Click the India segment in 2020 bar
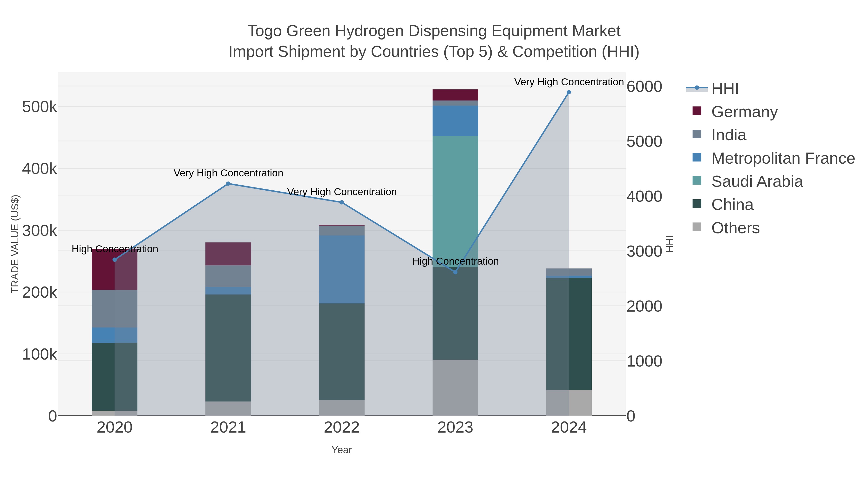This screenshot has height=488, width=868. (x=115, y=309)
